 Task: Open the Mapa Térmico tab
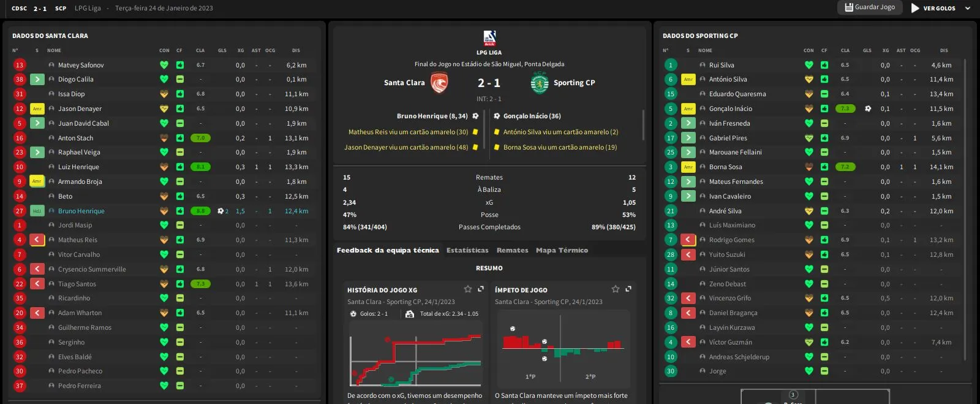[562, 250]
